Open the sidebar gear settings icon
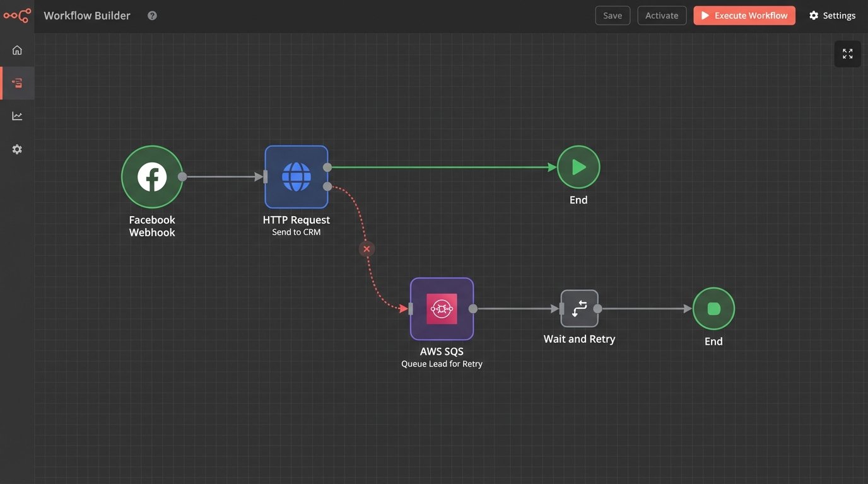 click(17, 149)
